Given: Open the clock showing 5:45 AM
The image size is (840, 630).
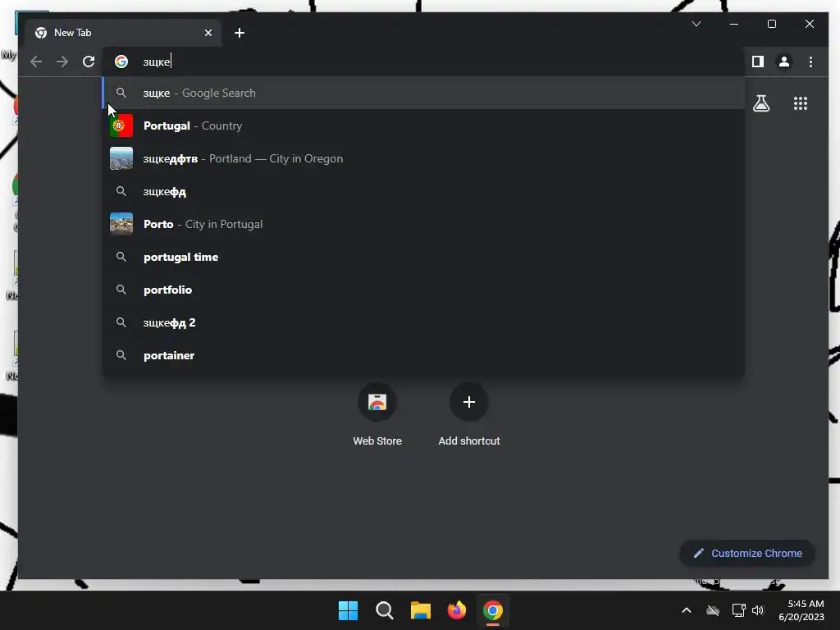Looking at the screenshot, I should coord(801,610).
